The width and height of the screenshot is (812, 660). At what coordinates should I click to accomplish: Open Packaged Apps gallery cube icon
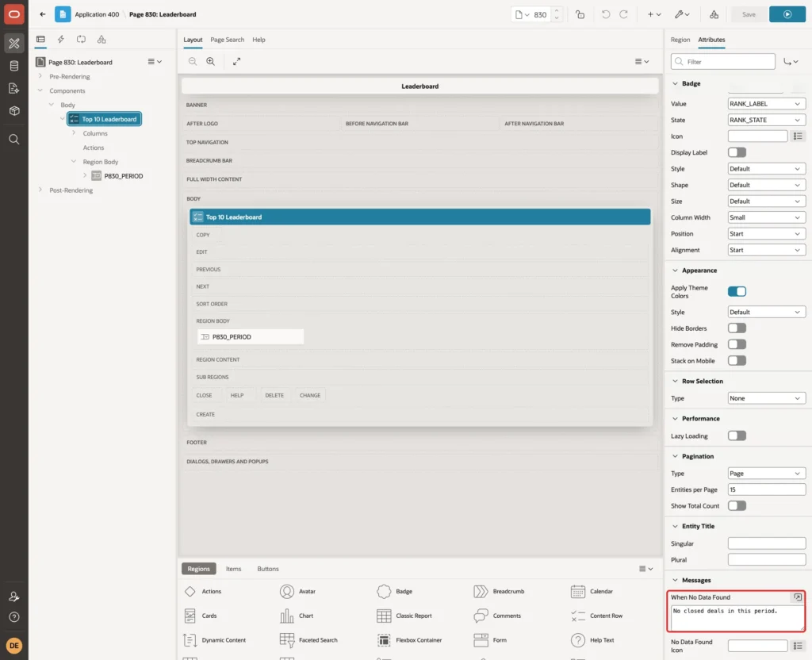click(14, 111)
